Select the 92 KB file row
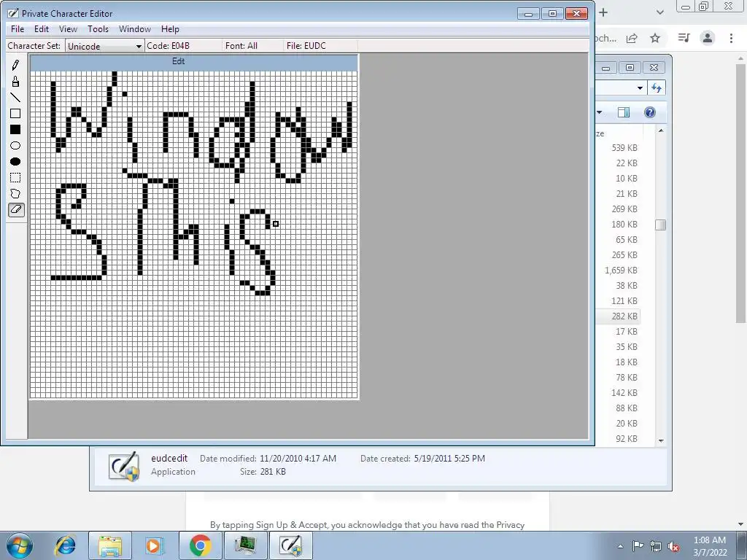 coord(617,438)
